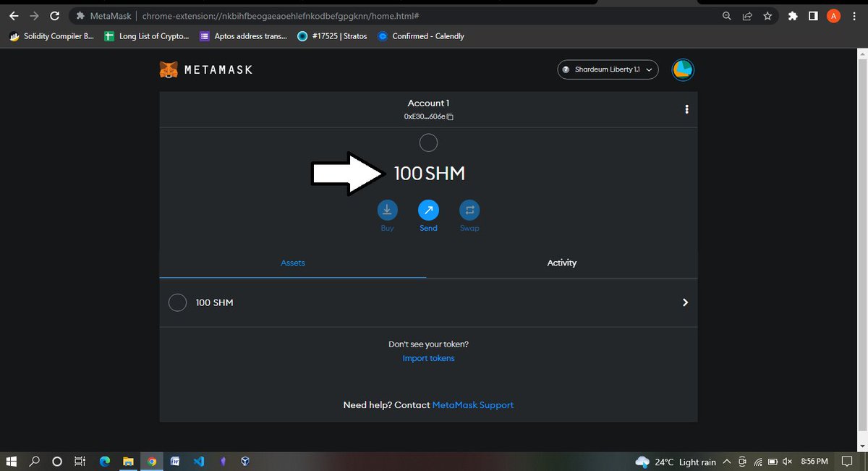
Task: Go forward in the browser
Action: pos(34,15)
